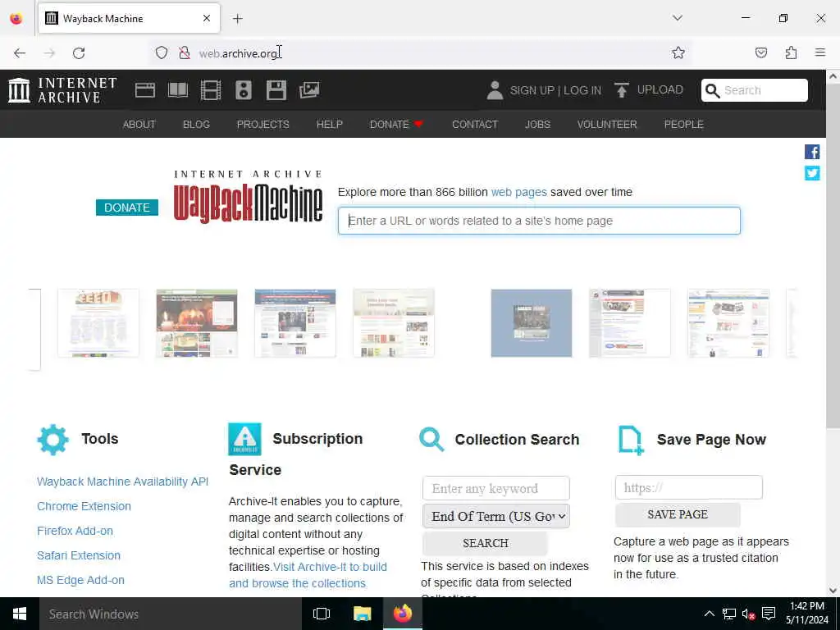Open Windows Start menu
The image size is (840, 630).
[20, 614]
